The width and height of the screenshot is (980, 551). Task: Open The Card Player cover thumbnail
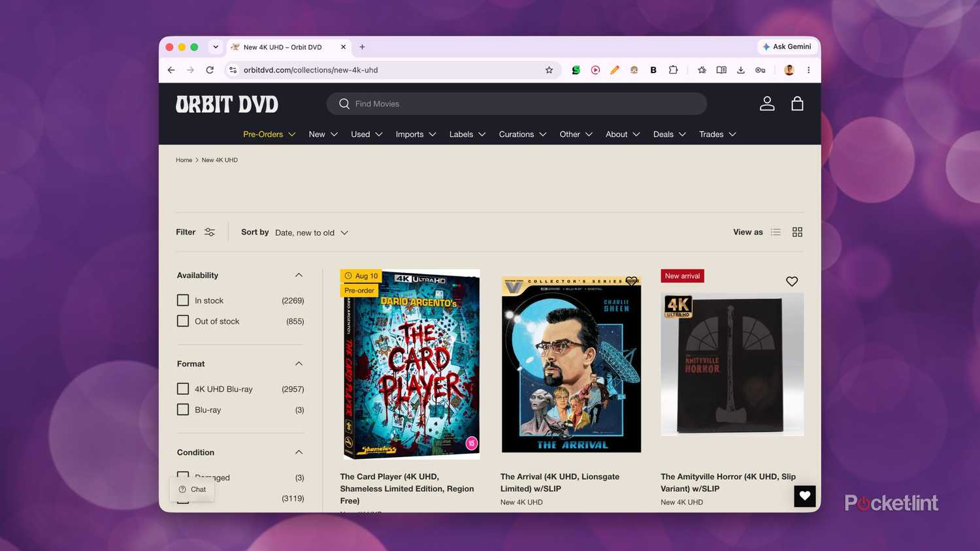tap(410, 364)
